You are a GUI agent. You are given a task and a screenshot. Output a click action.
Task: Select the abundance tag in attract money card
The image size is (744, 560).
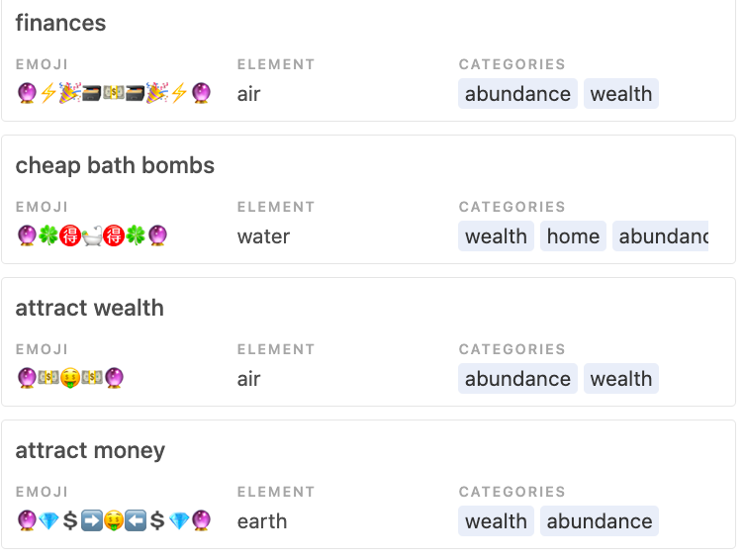(600, 520)
